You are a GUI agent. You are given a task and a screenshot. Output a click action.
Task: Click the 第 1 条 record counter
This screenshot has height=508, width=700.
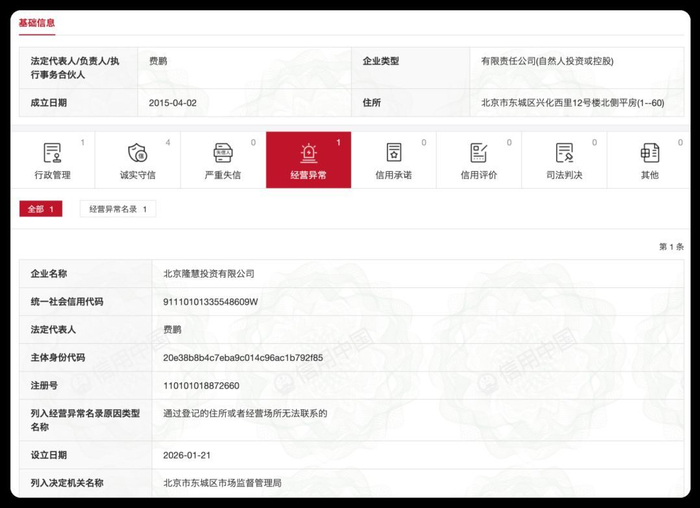tap(671, 247)
